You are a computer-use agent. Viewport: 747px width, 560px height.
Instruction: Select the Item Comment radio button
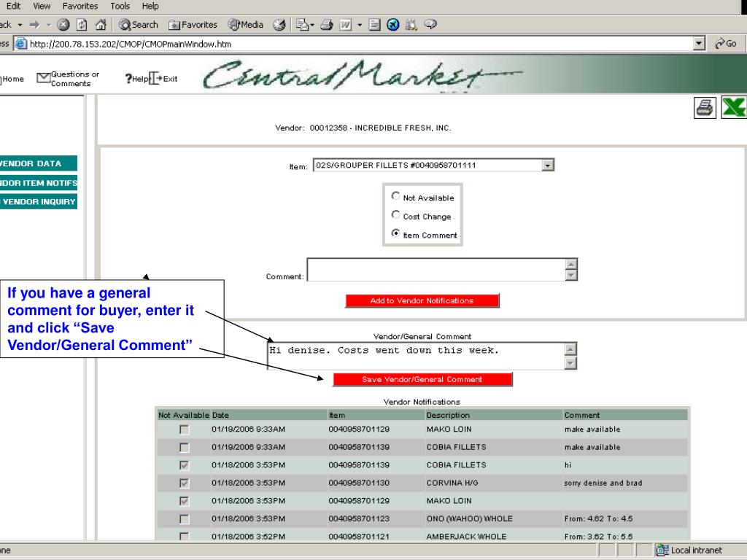[395, 233]
